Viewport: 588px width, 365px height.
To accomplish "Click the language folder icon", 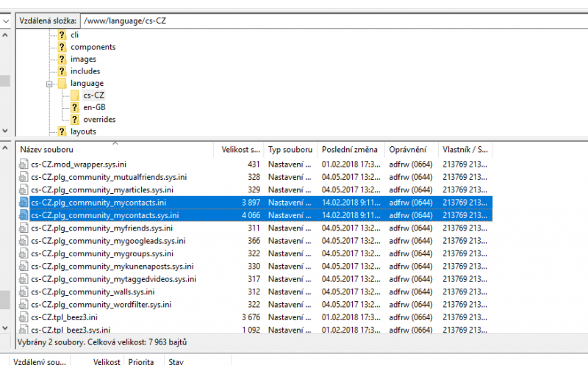I will tap(62, 83).
